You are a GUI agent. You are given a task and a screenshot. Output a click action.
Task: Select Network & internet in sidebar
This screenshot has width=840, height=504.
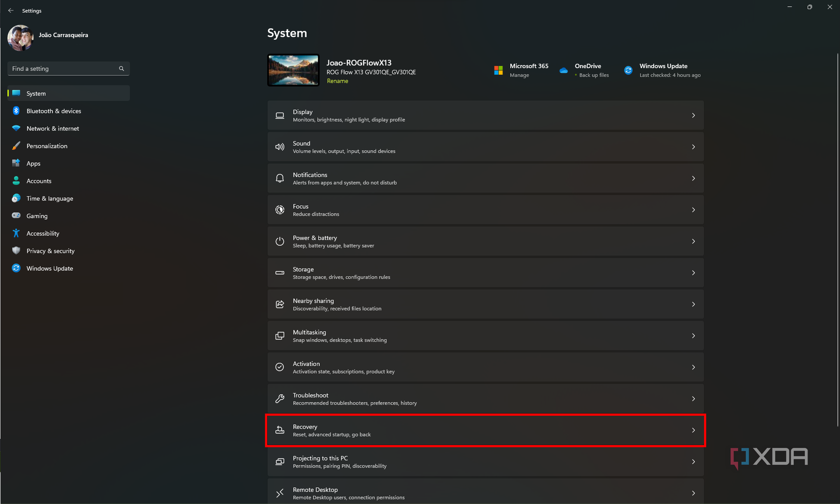52,129
